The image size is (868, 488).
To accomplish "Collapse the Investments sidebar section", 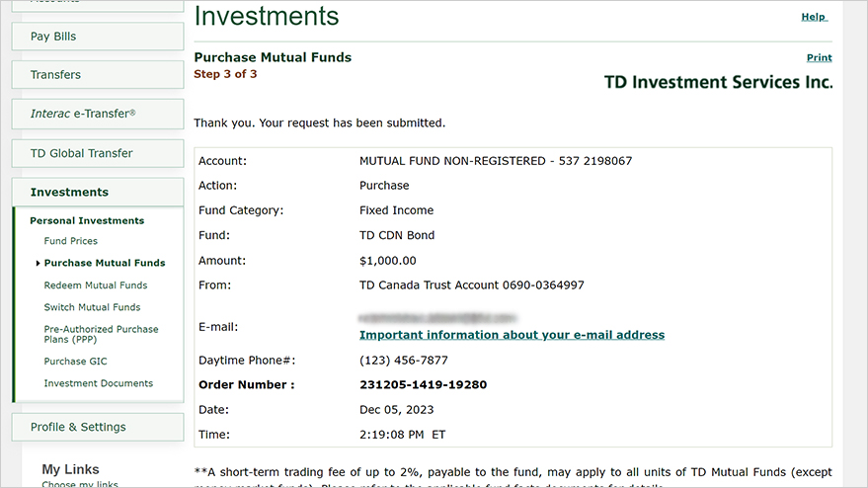I will point(98,193).
